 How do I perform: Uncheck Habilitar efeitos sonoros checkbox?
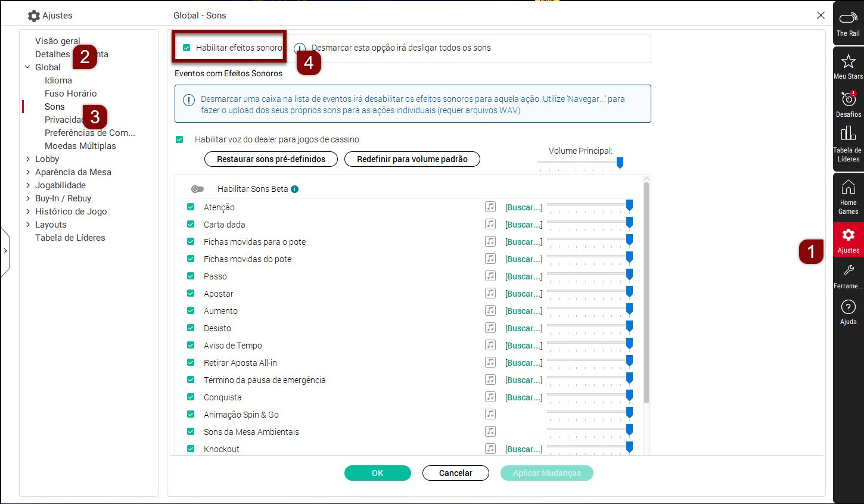point(187,48)
